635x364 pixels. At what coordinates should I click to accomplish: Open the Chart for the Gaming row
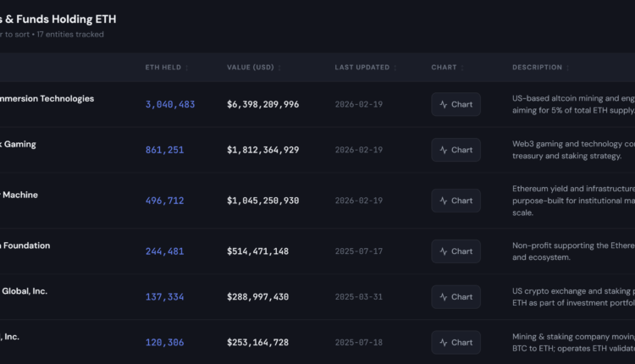(x=456, y=150)
